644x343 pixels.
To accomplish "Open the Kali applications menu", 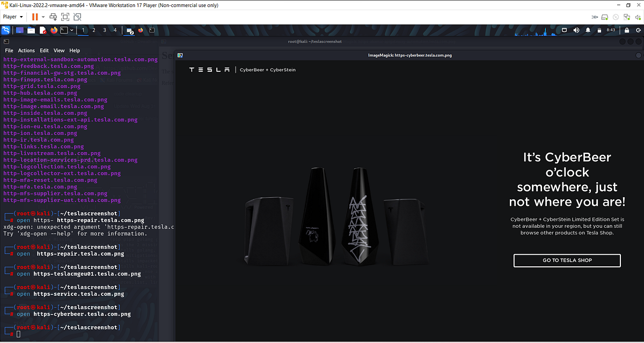I will coord(6,30).
